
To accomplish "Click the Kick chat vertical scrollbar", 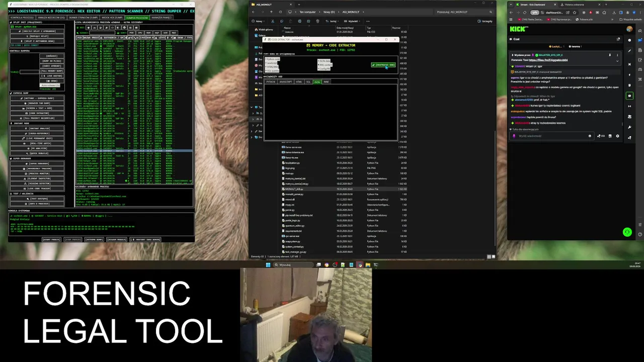I will (x=622, y=124).
